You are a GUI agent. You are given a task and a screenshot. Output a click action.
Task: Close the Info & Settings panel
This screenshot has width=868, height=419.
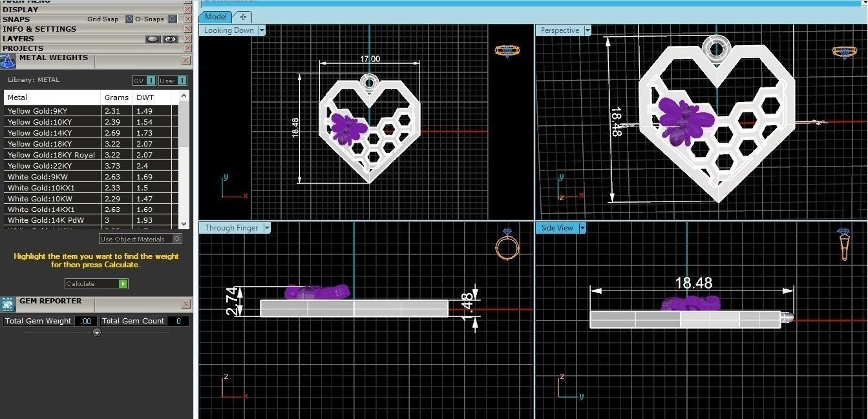[187, 29]
